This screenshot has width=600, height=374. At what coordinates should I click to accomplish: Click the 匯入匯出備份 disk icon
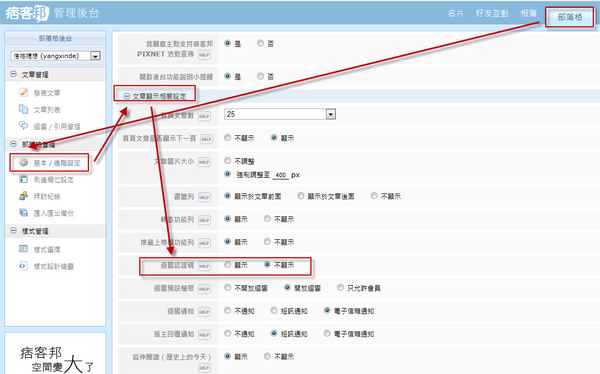(x=24, y=212)
